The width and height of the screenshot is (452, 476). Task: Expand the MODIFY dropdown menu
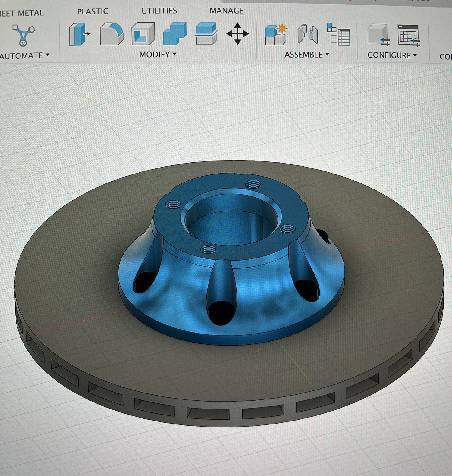point(158,55)
